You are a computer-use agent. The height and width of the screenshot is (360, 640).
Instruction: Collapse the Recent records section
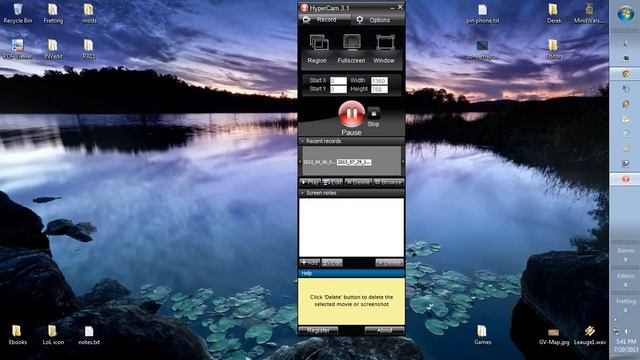tap(303, 141)
